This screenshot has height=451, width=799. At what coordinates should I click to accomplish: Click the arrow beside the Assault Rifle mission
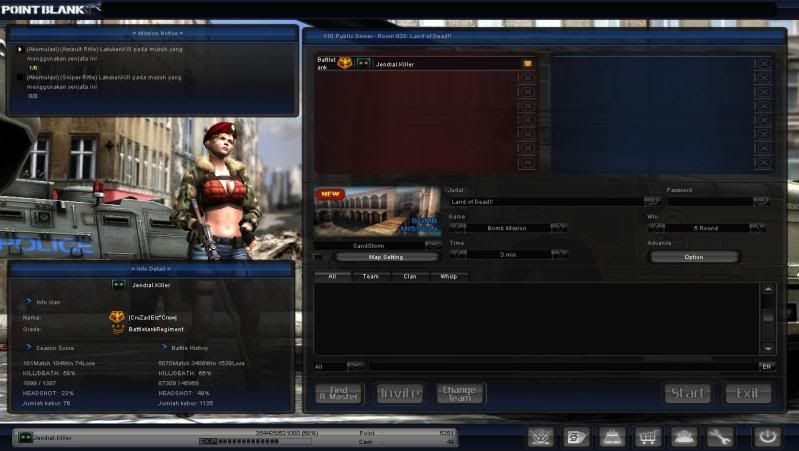coord(20,49)
